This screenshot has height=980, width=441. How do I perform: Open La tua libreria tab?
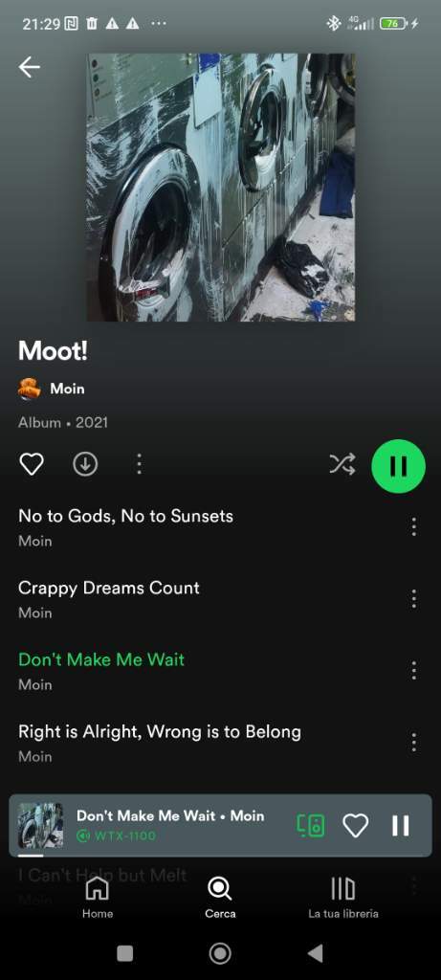tap(342, 898)
